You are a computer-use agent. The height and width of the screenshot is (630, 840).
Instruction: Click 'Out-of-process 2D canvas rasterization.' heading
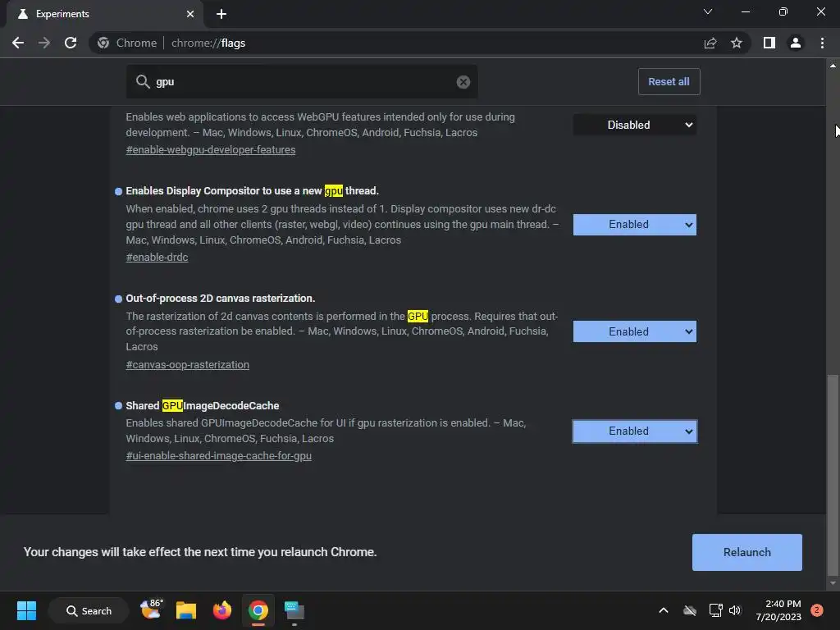[x=220, y=299]
